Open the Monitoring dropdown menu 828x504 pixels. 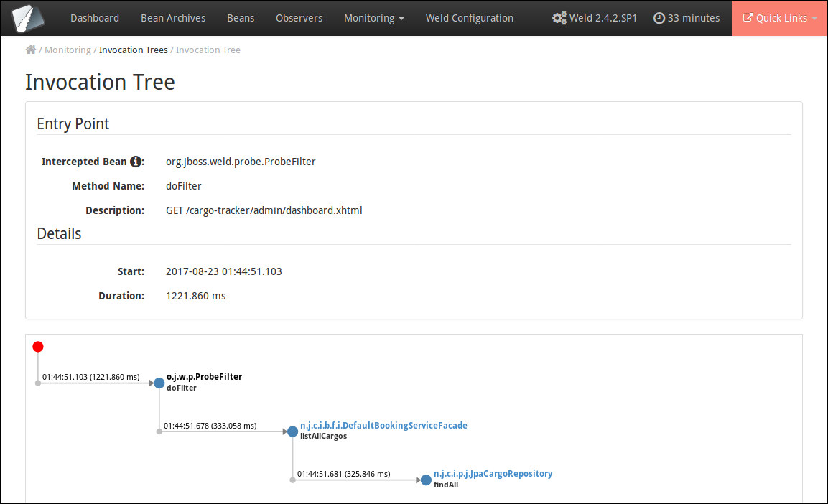click(373, 18)
